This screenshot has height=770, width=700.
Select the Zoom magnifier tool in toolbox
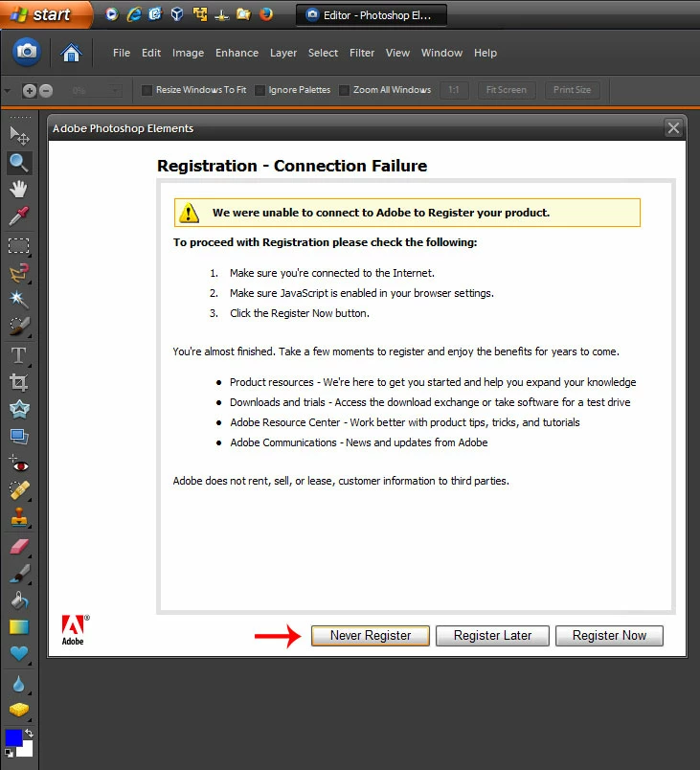[x=19, y=163]
